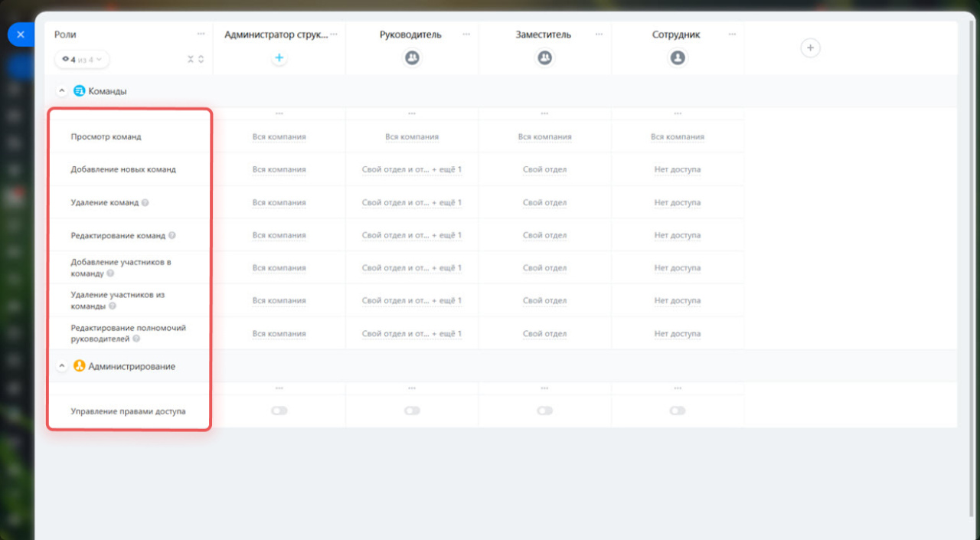This screenshot has height=540, width=980.
Task: Enable Управление правами доступа for Администратор
Action: pyautogui.click(x=279, y=411)
